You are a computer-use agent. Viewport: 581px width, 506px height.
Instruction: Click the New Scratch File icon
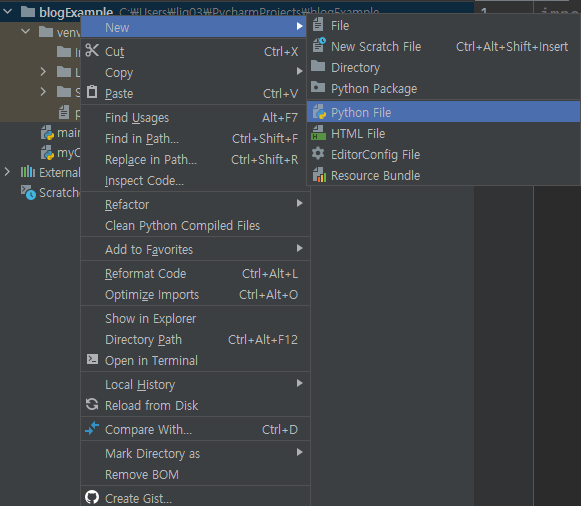point(319,45)
